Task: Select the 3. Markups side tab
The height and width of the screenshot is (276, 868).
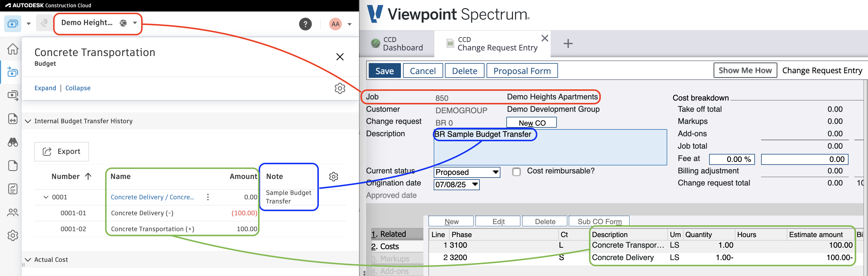Action: (397, 259)
